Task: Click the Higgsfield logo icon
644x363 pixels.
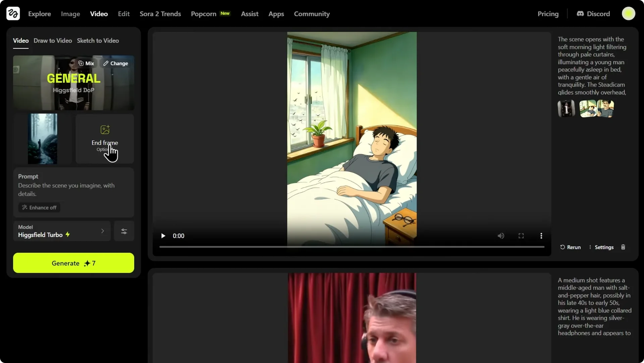Action: click(13, 13)
